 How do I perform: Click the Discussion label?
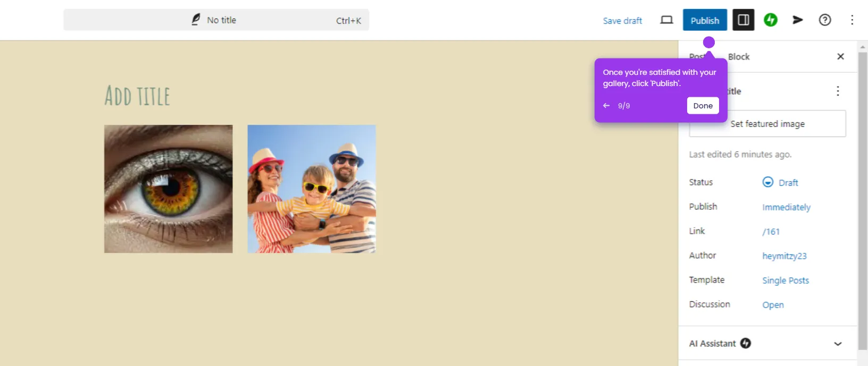(x=710, y=304)
